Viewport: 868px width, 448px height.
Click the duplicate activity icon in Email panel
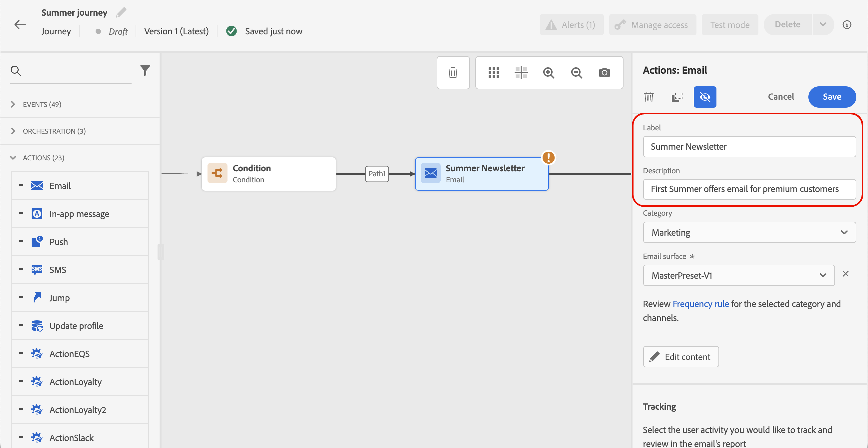click(x=676, y=97)
